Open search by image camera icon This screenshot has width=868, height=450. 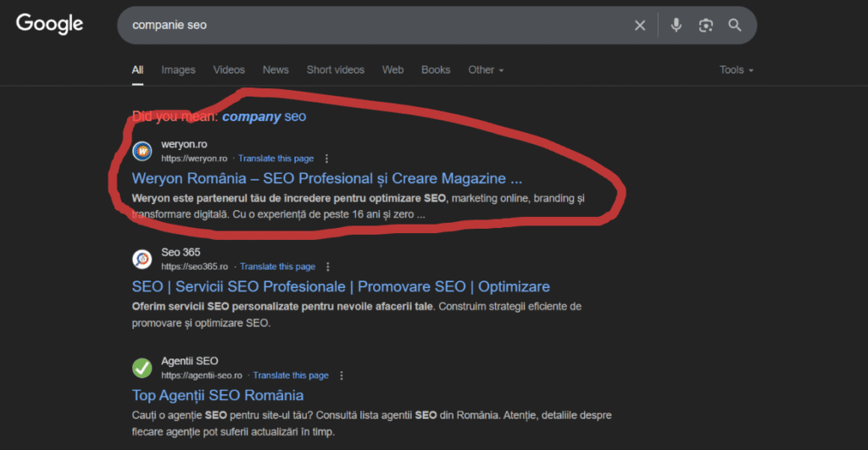coord(705,25)
